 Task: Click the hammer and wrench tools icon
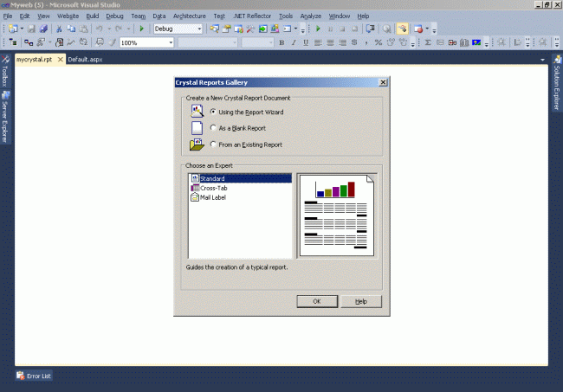tap(250, 29)
